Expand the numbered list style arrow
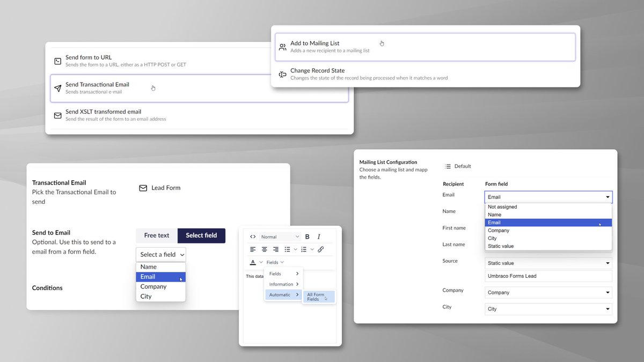 point(312,249)
